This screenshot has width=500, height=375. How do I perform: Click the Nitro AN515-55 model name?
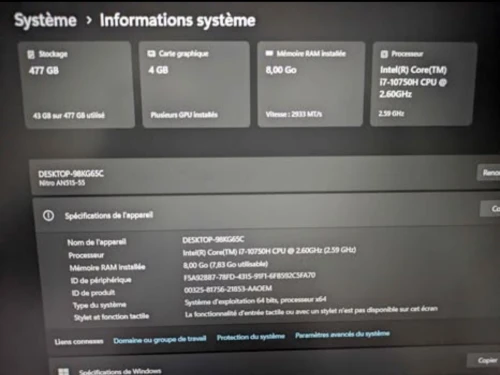click(x=62, y=183)
